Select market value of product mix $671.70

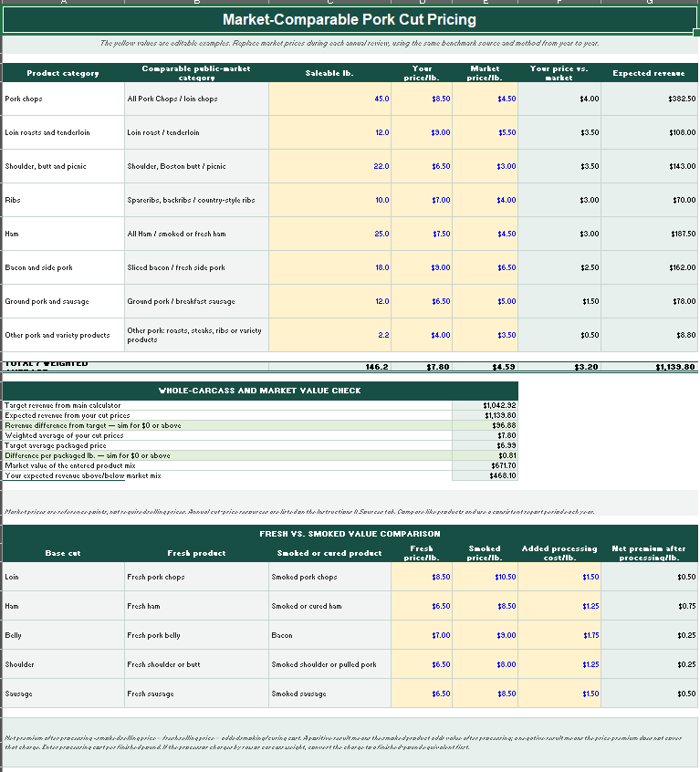[x=485, y=465]
